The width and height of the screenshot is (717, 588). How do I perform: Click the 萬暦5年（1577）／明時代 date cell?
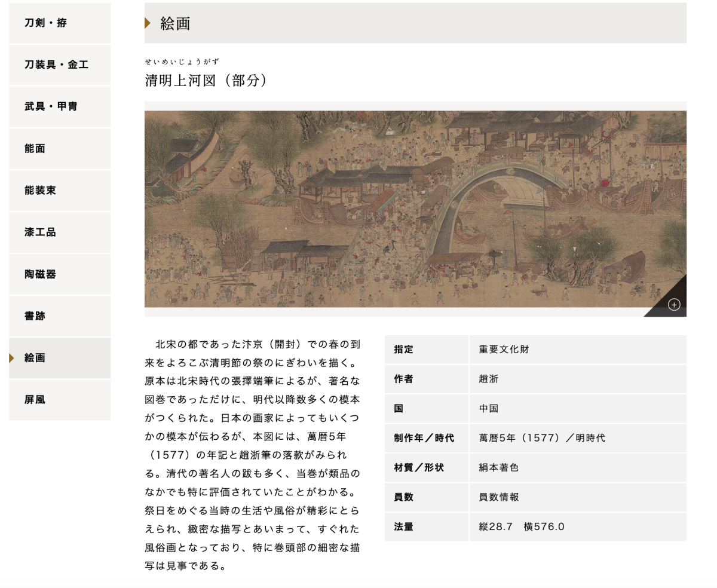pyautogui.click(x=541, y=438)
